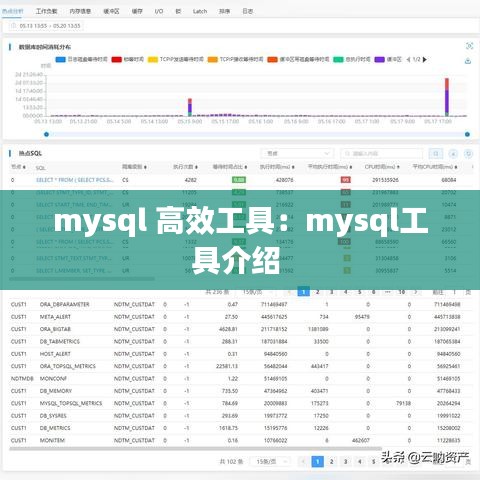Click the ORA_DBPARAMETER cell
This screenshot has height=480, width=480.
(x=65, y=304)
